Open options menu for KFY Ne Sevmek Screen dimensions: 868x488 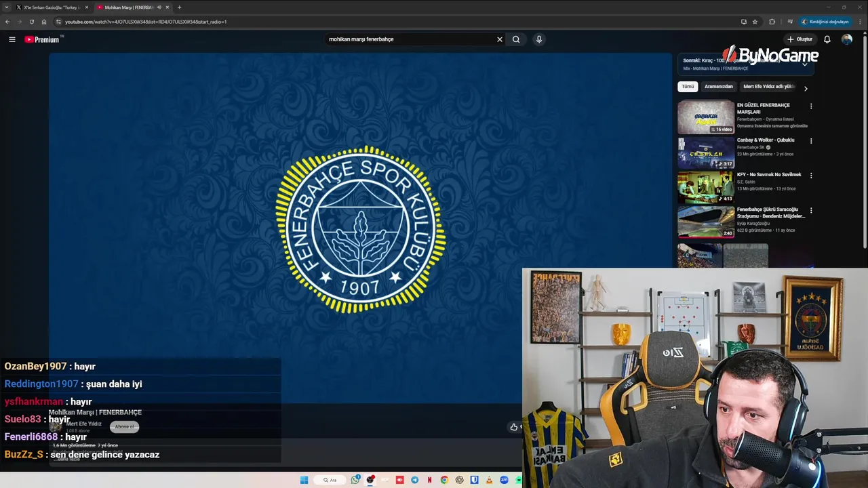click(x=811, y=176)
